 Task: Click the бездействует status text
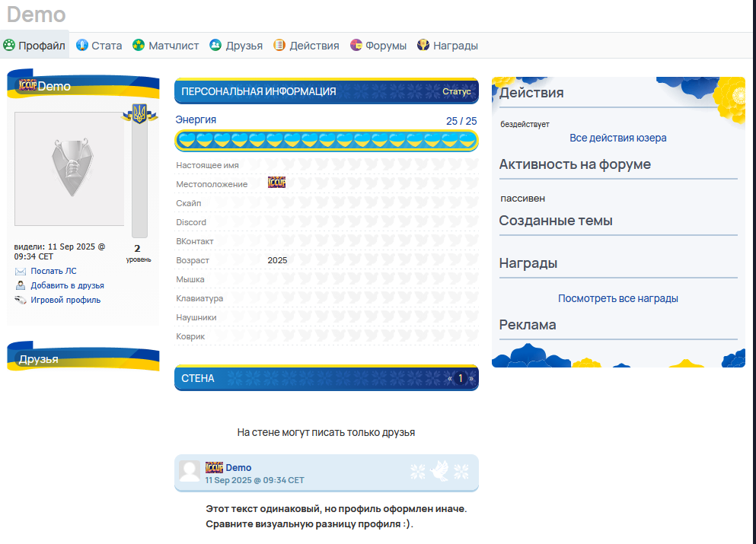pos(525,124)
